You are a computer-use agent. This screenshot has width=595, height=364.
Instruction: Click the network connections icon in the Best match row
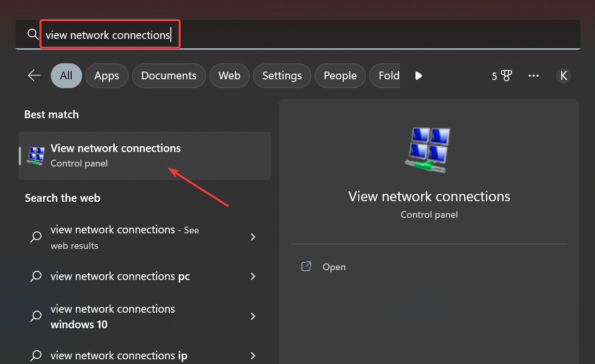click(35, 156)
